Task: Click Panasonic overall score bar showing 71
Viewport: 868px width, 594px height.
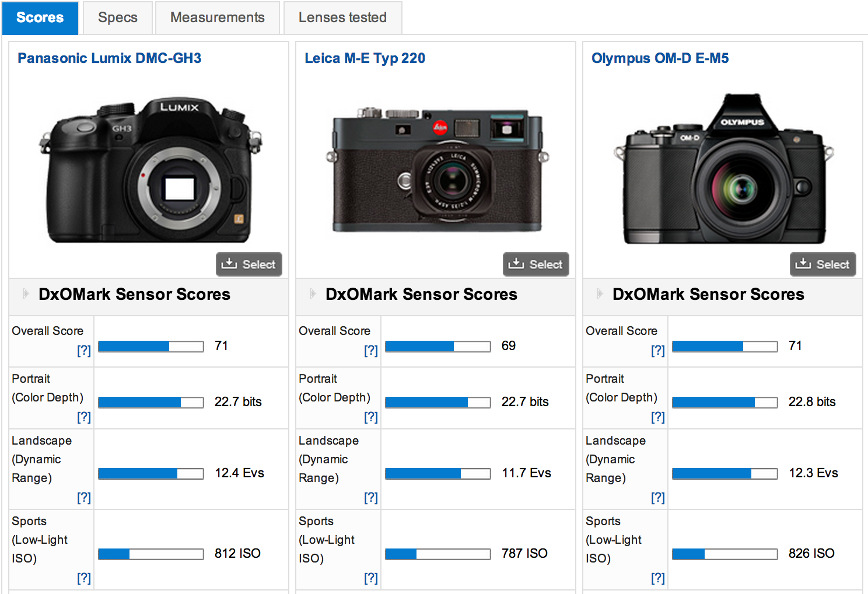Action: [x=151, y=347]
